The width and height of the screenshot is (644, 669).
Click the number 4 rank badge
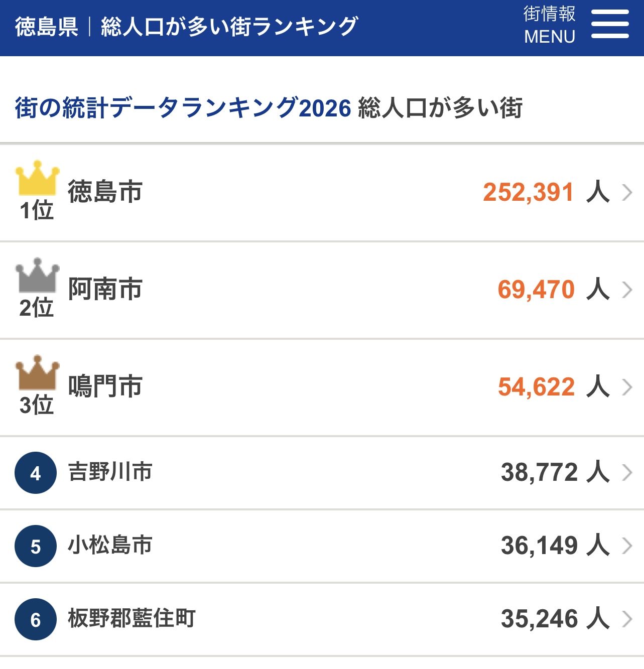point(36,473)
